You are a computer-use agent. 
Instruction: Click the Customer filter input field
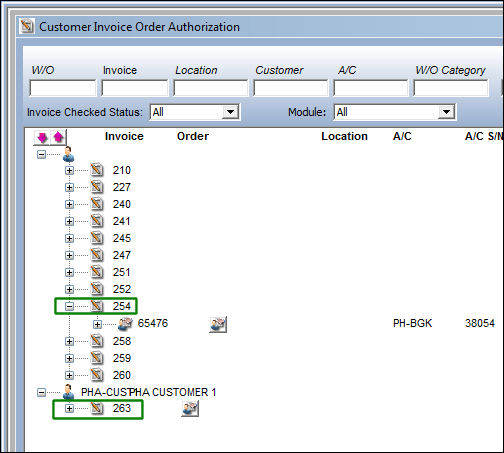pyautogui.click(x=291, y=88)
